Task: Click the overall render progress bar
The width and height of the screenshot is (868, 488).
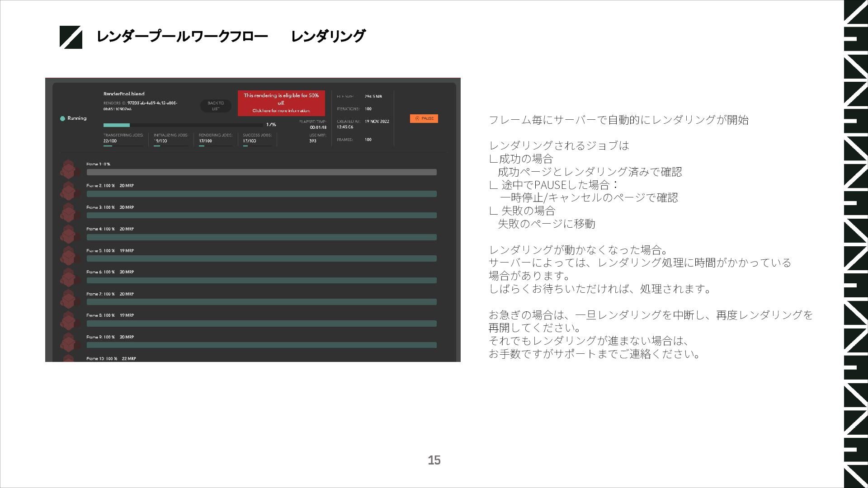Action: tap(183, 125)
